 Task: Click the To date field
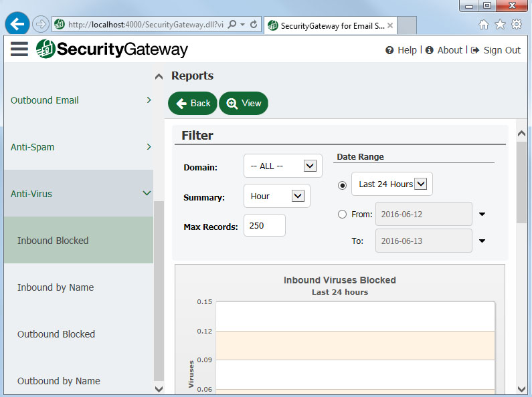click(424, 241)
